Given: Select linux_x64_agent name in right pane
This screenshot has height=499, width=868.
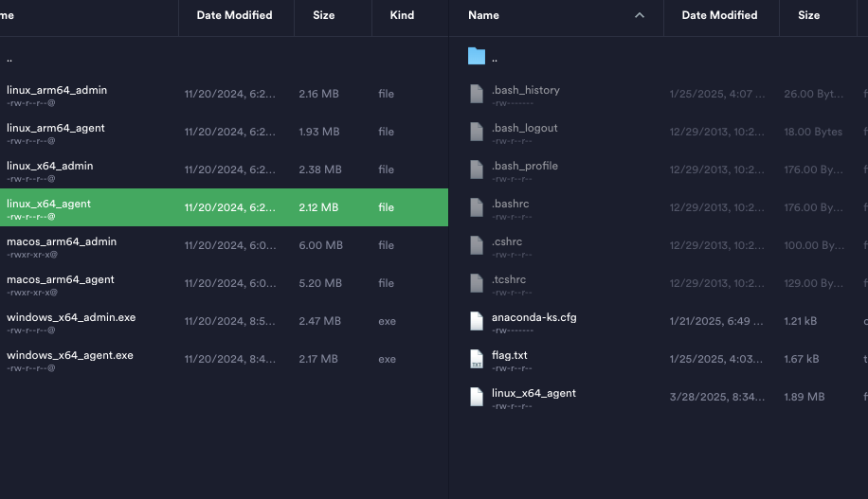Looking at the screenshot, I should tap(533, 393).
